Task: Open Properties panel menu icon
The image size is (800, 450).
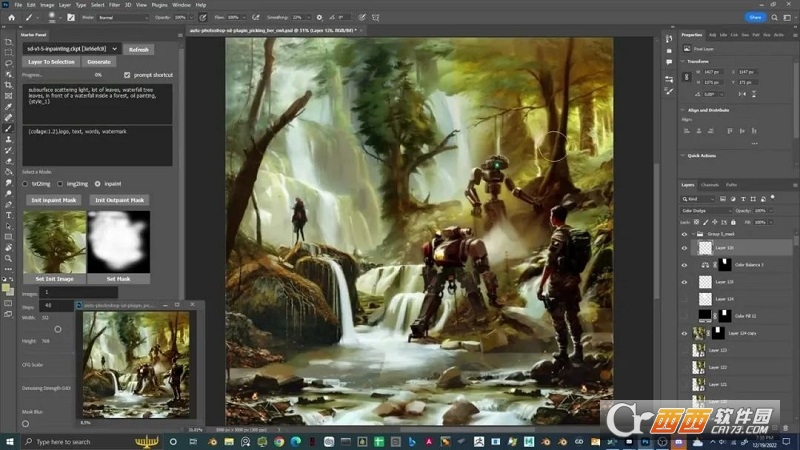Action: point(795,35)
